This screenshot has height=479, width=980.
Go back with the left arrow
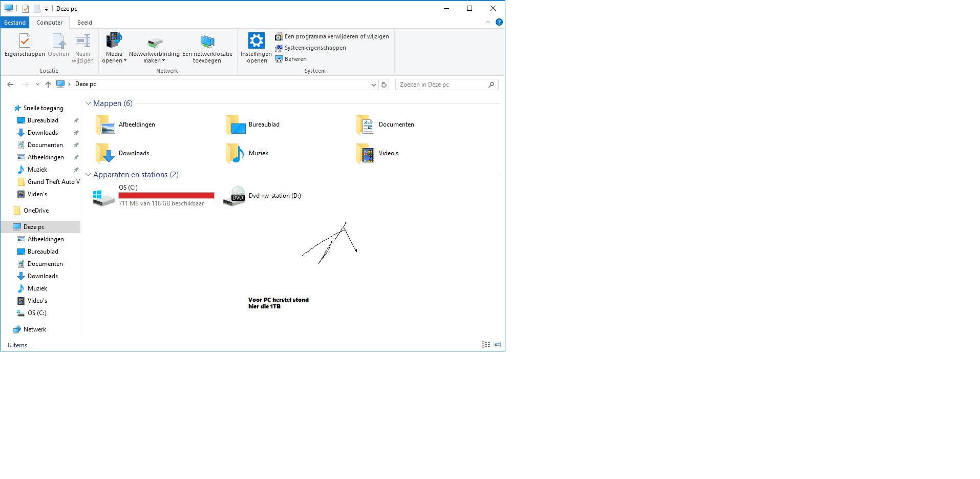tap(10, 85)
